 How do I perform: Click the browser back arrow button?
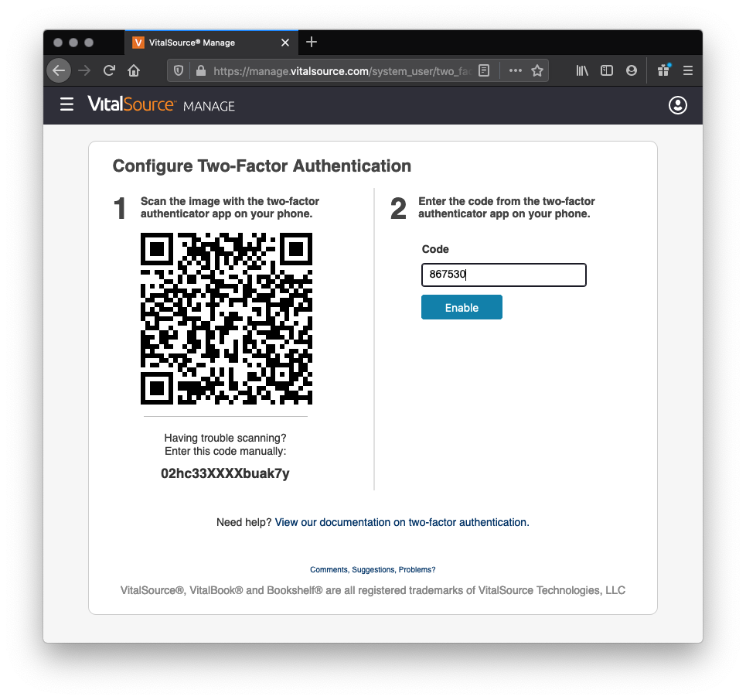[59, 70]
